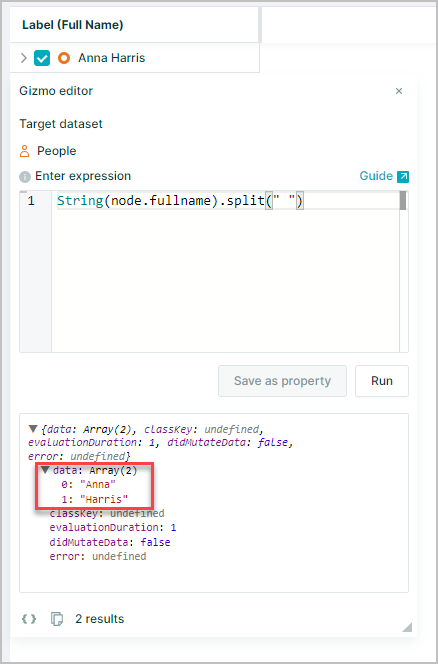Screen dimensions: 438x664
Task: Collapse the data Array(2) triangle
Action: point(45,470)
